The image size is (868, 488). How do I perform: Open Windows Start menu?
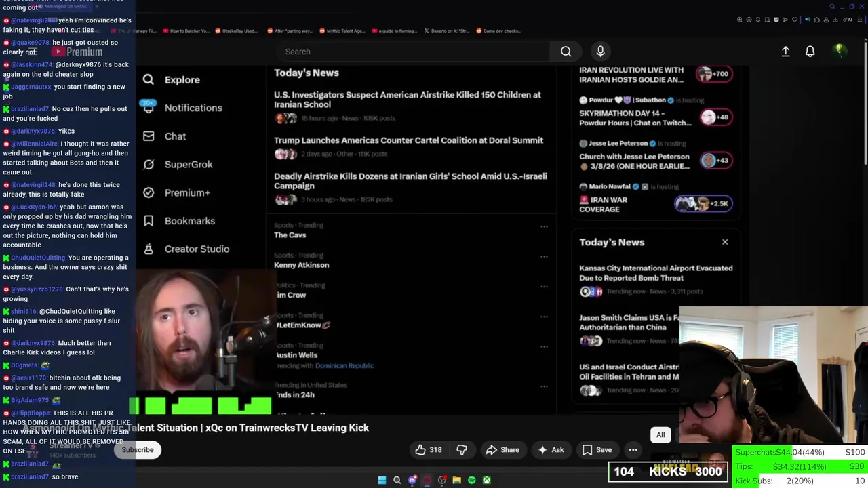click(382, 480)
